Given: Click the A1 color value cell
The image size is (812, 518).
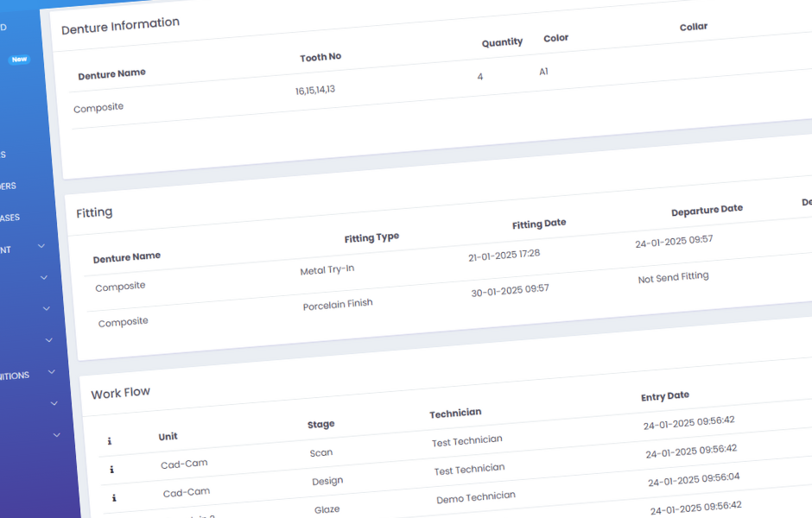Looking at the screenshot, I should [544, 72].
